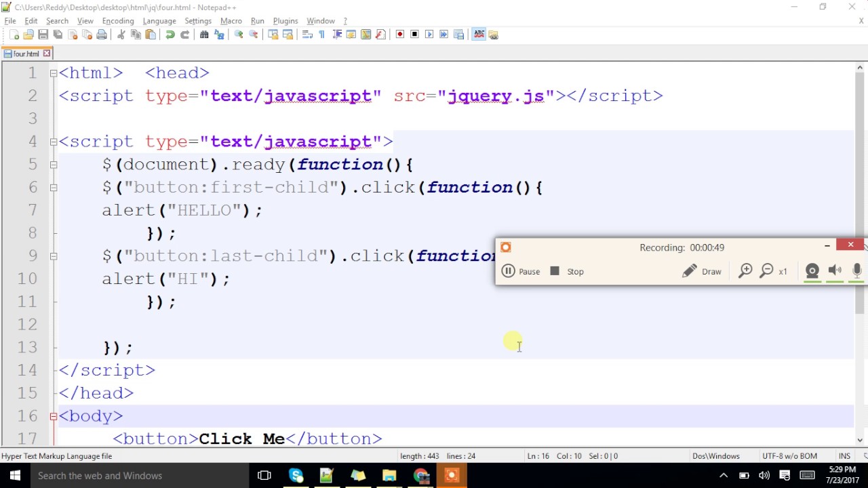
Task: Open Chrome from the taskbar
Action: 420,475
